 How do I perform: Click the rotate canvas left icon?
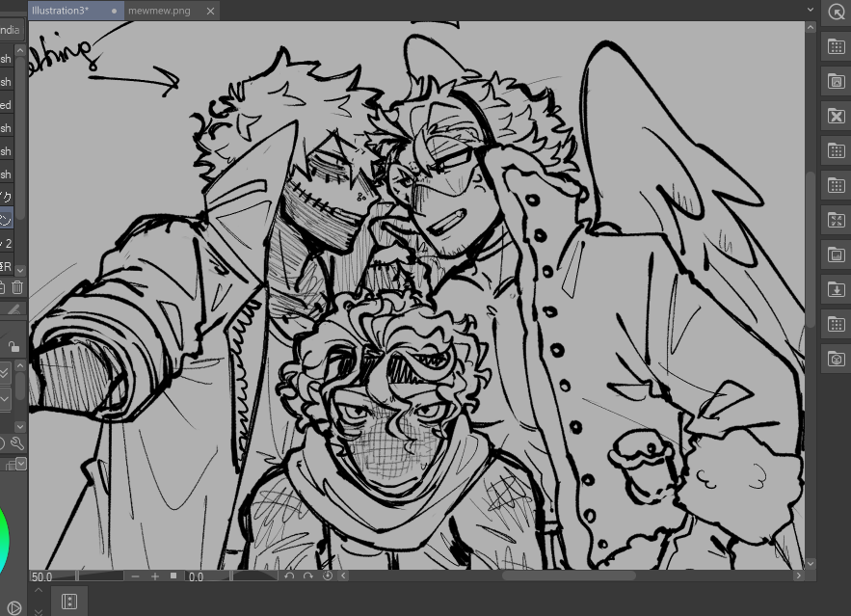[x=289, y=576]
